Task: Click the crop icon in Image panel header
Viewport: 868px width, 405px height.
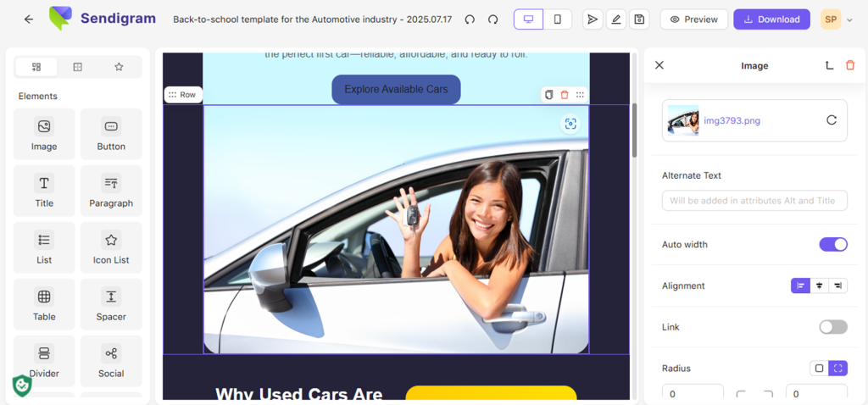Action: click(829, 65)
